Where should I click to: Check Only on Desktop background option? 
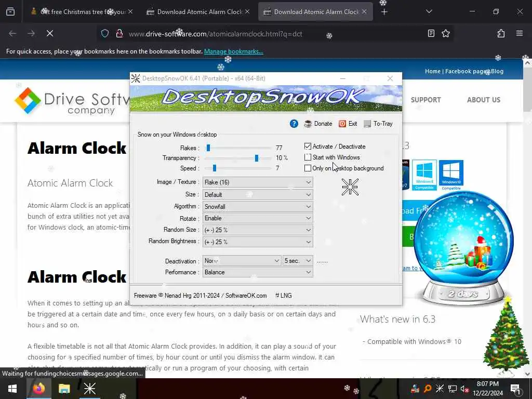(308, 168)
